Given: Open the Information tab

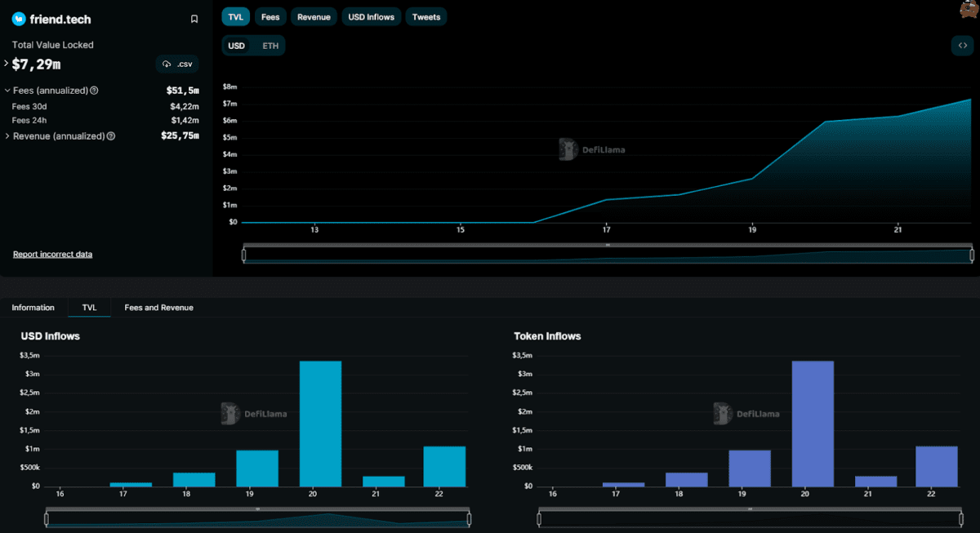Looking at the screenshot, I should point(33,307).
